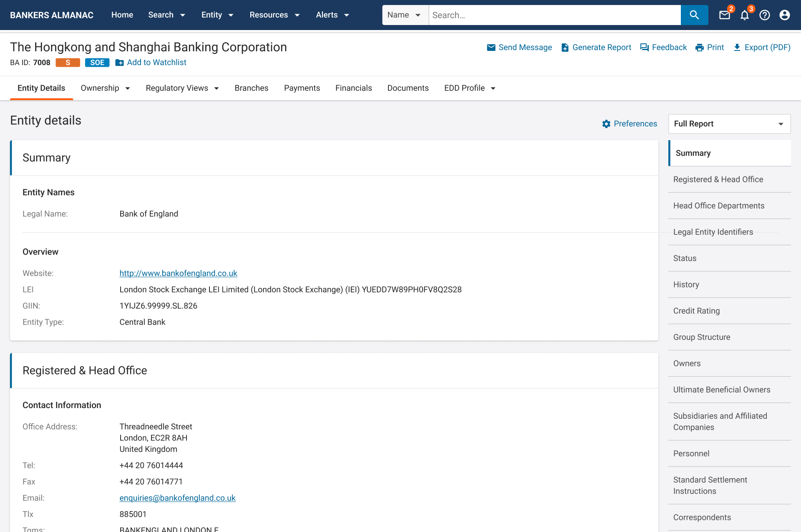Click the Export (PDF) link

click(767, 48)
